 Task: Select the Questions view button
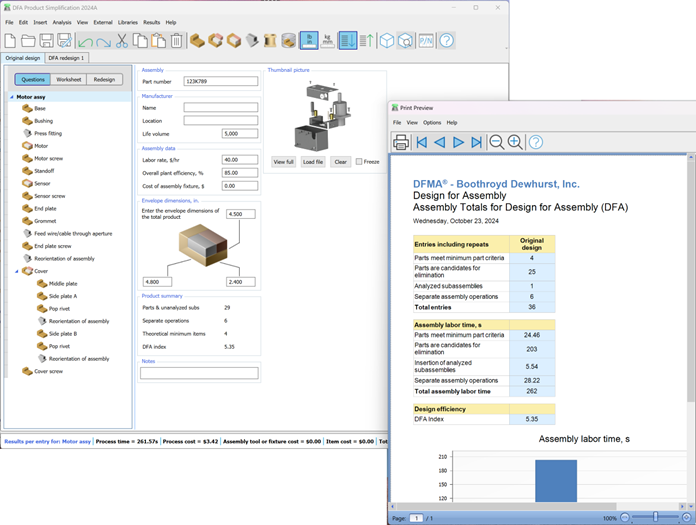[33, 79]
